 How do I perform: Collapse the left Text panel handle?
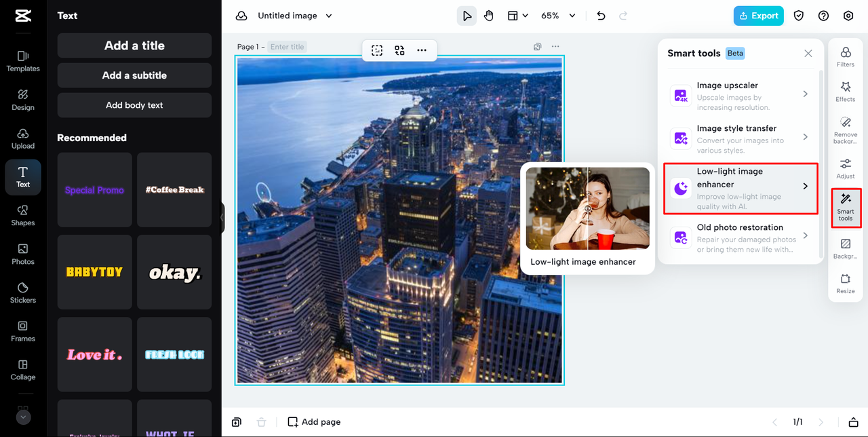point(222,218)
